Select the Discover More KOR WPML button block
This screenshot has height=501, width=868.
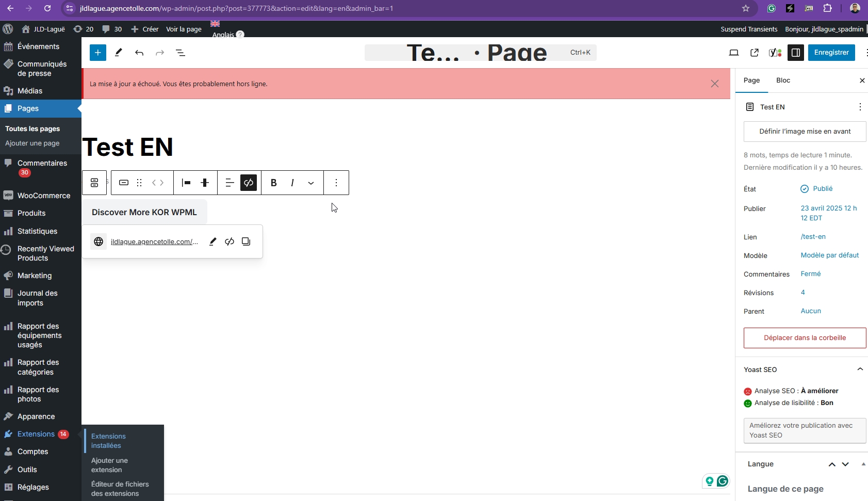(144, 212)
